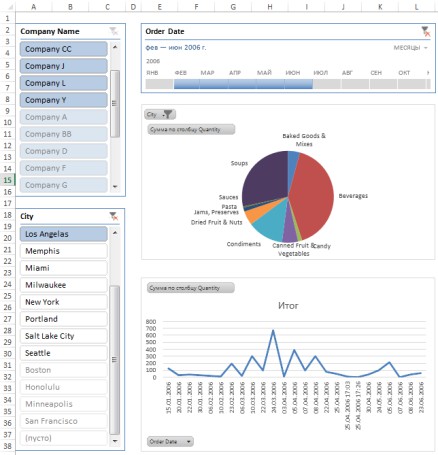Image resolution: width=438 pixels, height=455 pixels.
Task: Select Company A in slicer
Action: click(64, 117)
